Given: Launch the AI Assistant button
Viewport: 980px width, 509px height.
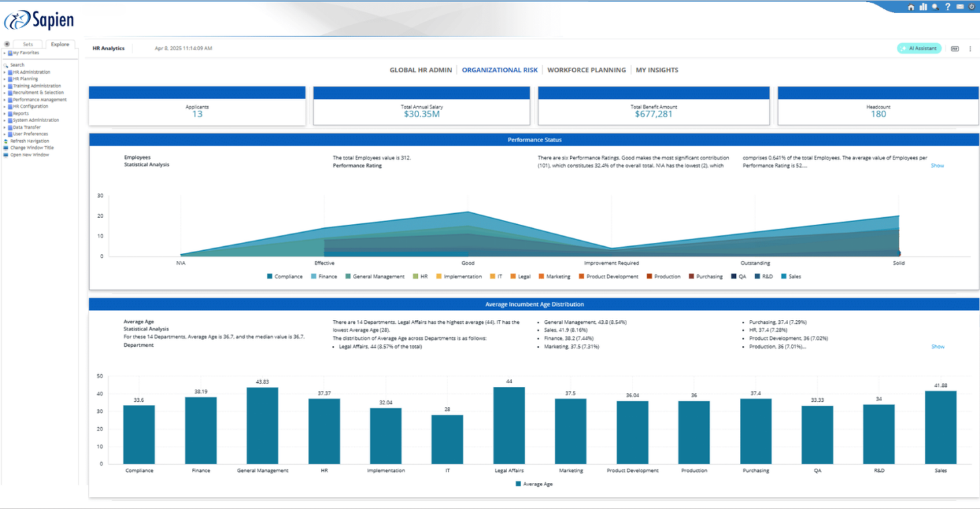Looking at the screenshot, I should (919, 48).
